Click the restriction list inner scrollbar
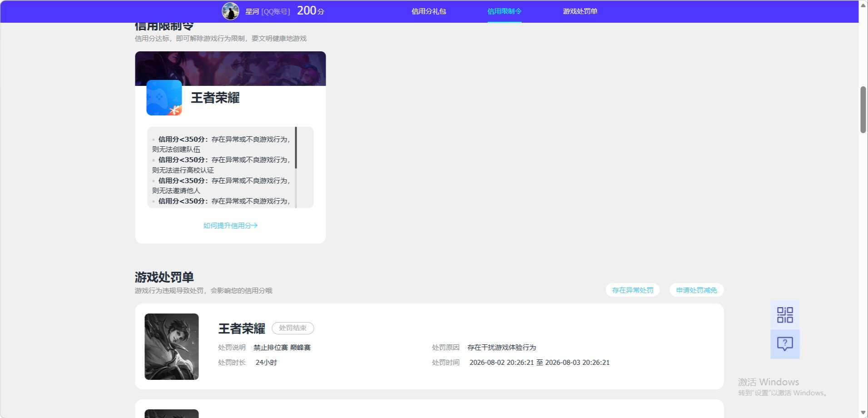 [296, 148]
